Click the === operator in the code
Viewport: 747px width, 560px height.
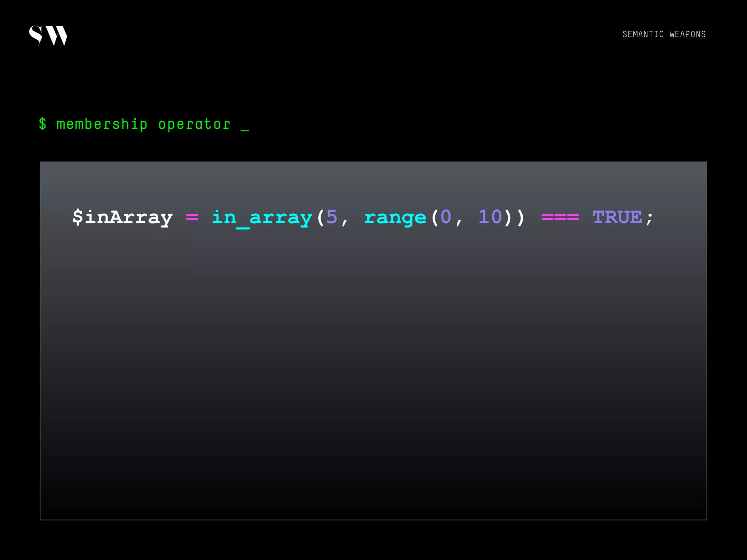pyautogui.click(x=560, y=218)
